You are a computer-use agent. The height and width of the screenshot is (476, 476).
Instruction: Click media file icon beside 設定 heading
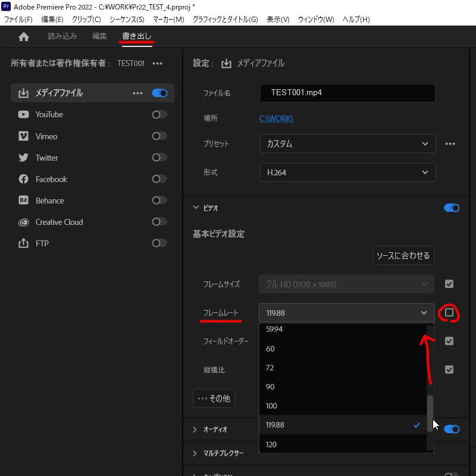click(x=226, y=64)
